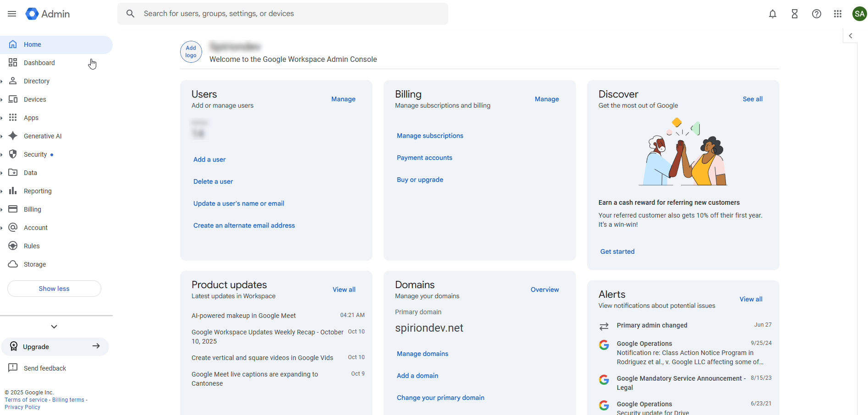The width and height of the screenshot is (868, 415).
Task: Expand the Security section in sidebar
Action: pyautogui.click(x=2, y=155)
